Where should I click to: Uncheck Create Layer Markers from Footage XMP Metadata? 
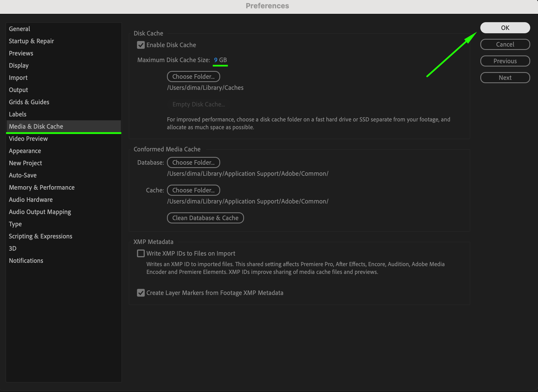point(141,293)
